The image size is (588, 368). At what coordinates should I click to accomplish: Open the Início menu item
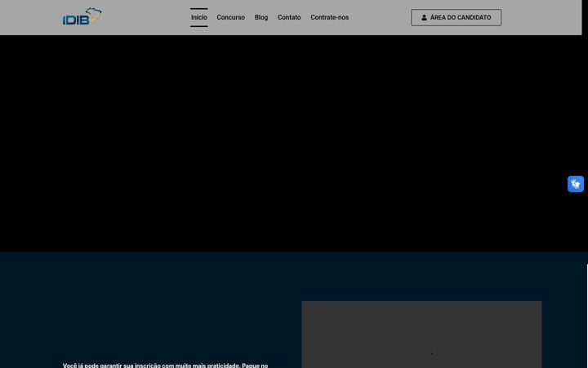coord(198,17)
